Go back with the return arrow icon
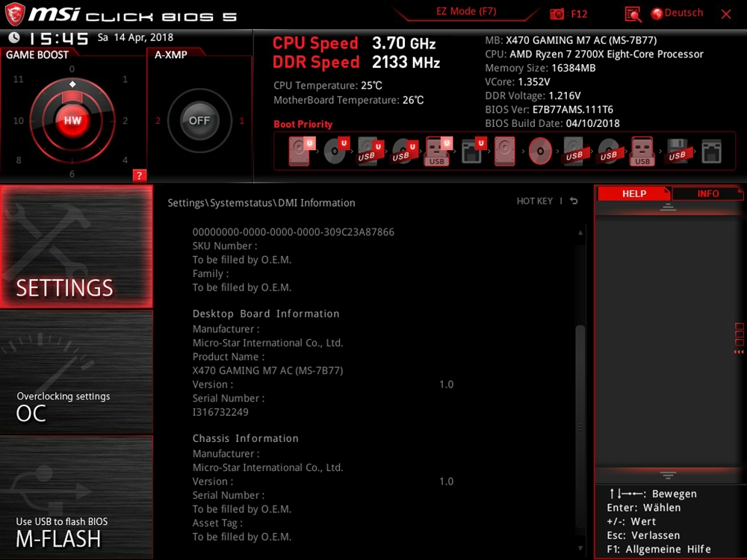Viewport: 747px width, 560px height. click(574, 201)
